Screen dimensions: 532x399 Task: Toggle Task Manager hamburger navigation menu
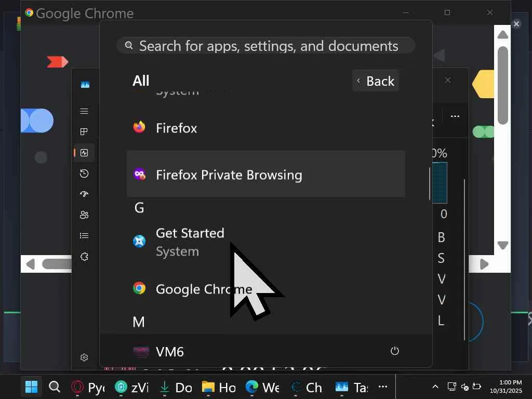pos(84,111)
